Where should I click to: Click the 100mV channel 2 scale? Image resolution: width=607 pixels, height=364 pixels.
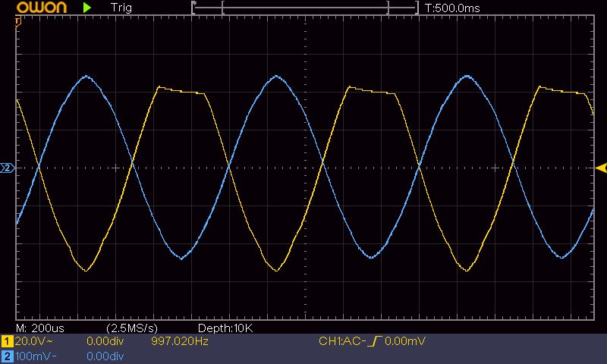pos(36,356)
